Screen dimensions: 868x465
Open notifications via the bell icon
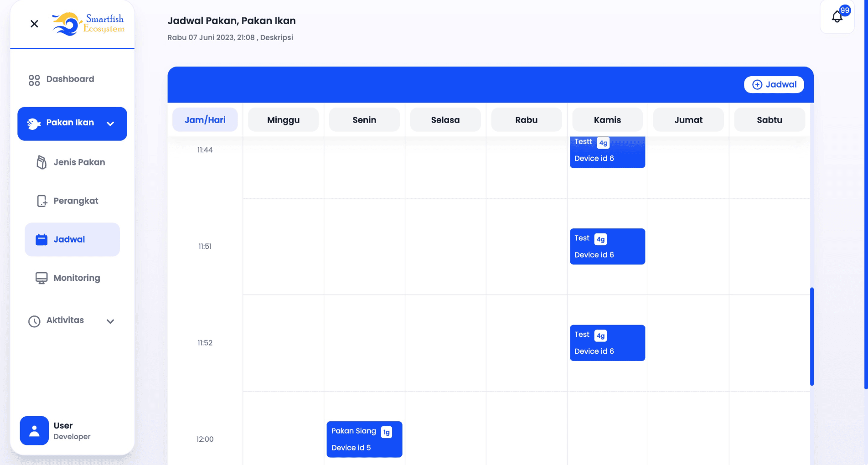pos(837,17)
